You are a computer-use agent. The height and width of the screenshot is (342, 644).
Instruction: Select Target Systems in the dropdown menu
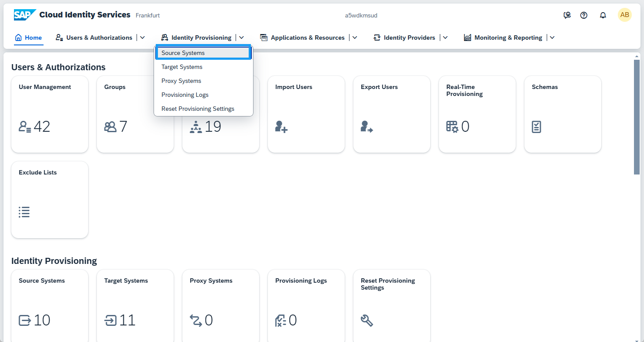[204, 67]
